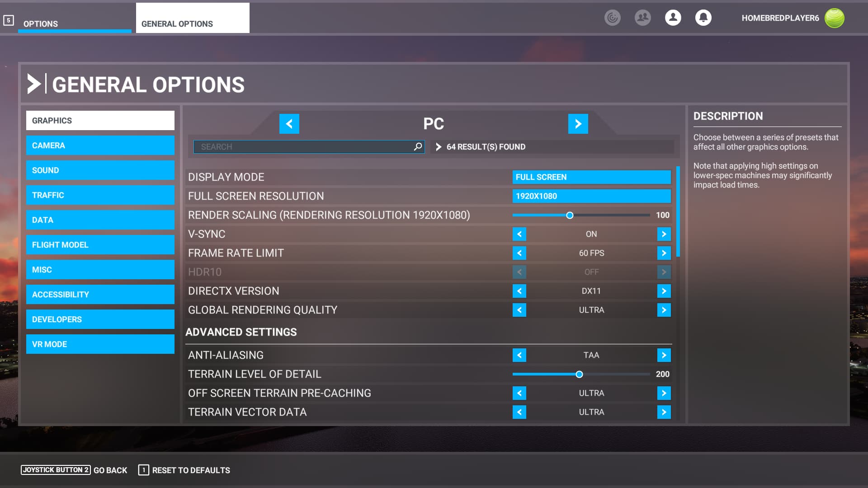Image resolution: width=868 pixels, height=488 pixels.
Task: Change DirectX version with right arrow
Action: click(664, 291)
